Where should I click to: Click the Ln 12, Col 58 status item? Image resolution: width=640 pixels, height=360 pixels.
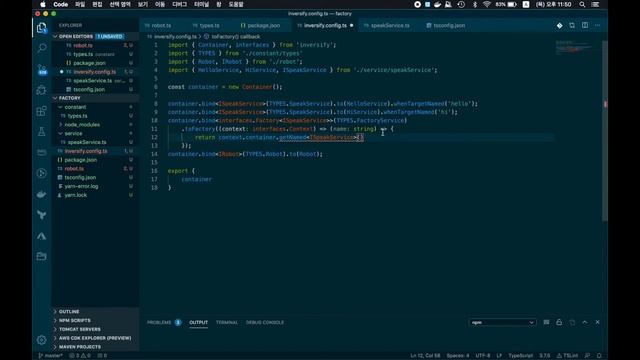pos(425,356)
